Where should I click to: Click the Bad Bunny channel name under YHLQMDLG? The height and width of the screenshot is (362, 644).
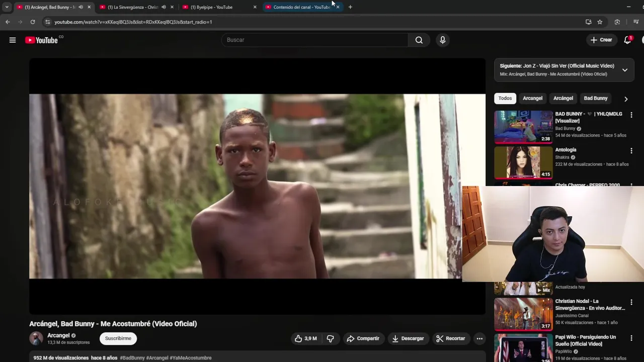point(565,129)
